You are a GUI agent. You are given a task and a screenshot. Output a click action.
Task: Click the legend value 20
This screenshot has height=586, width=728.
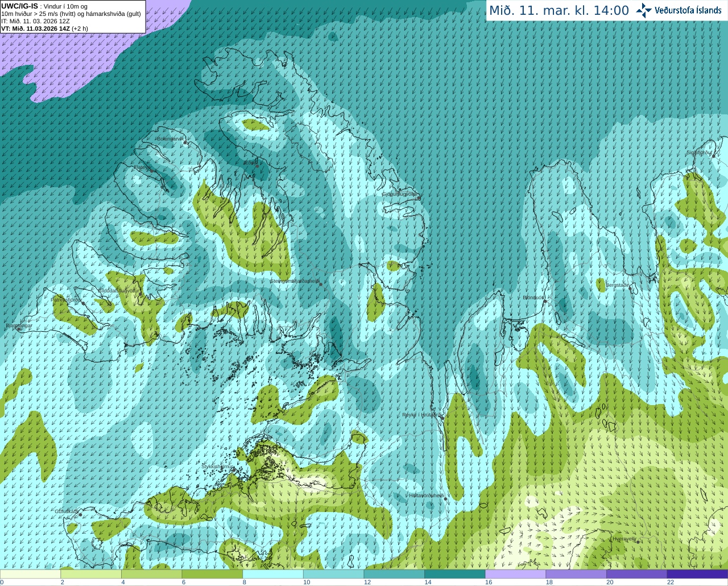610,582
